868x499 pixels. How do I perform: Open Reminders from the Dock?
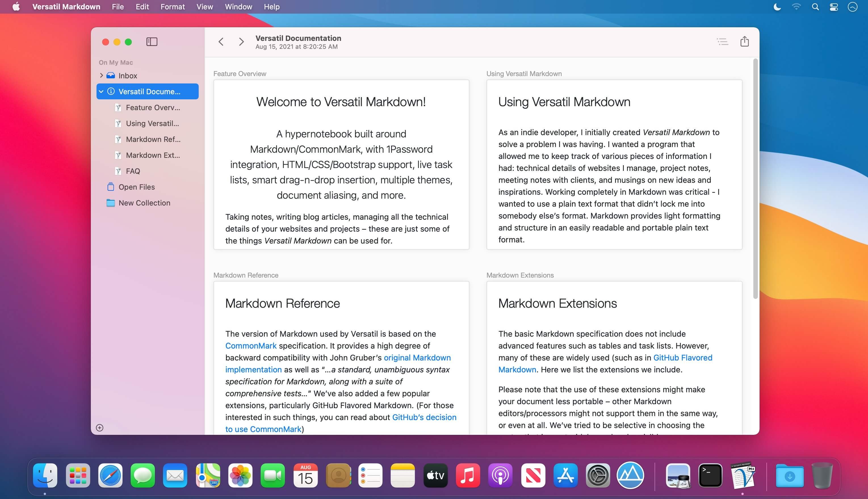tap(370, 475)
